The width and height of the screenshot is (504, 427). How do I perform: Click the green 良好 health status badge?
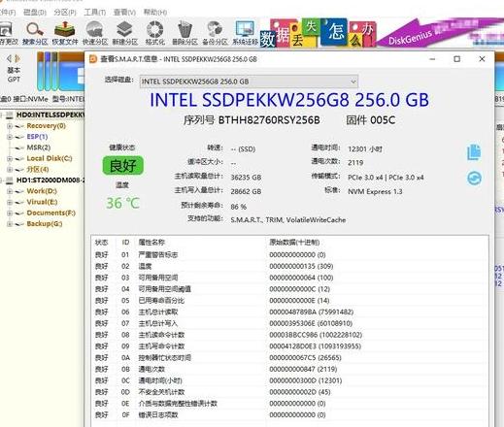click(122, 166)
